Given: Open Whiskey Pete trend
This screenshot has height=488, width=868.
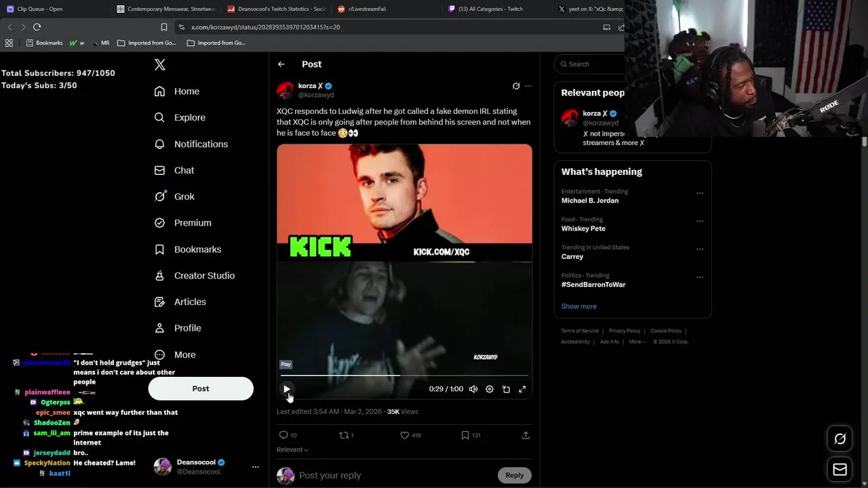Looking at the screenshot, I should pos(583,228).
